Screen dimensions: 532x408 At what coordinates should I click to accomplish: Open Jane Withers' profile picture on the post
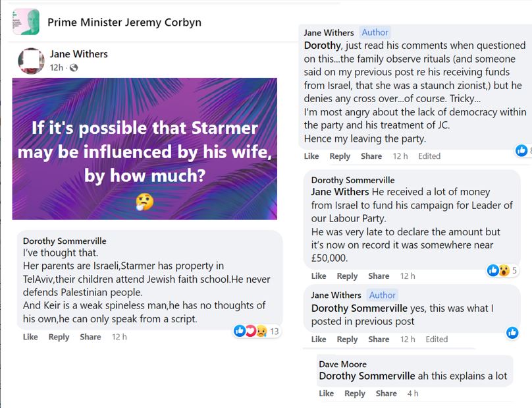point(31,61)
